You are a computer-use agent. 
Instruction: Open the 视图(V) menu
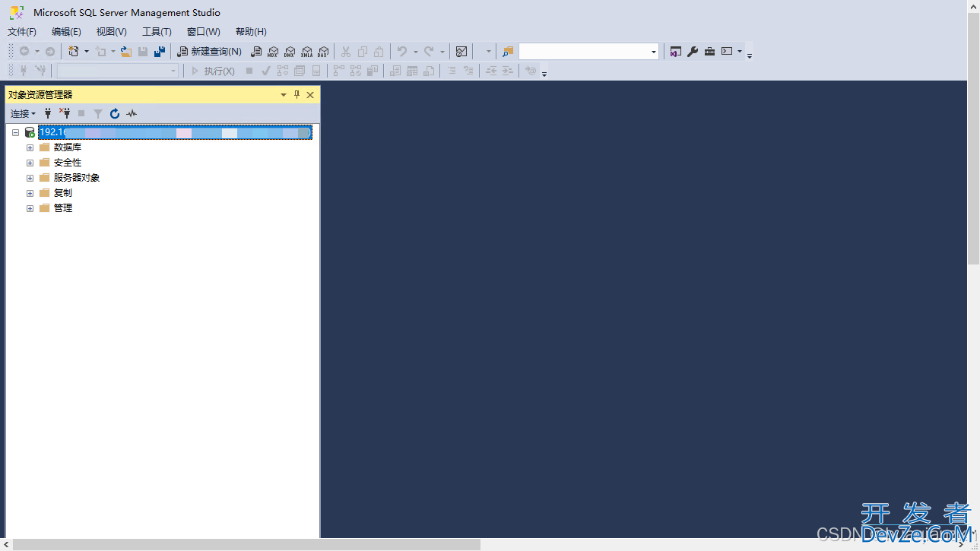[x=111, y=32]
